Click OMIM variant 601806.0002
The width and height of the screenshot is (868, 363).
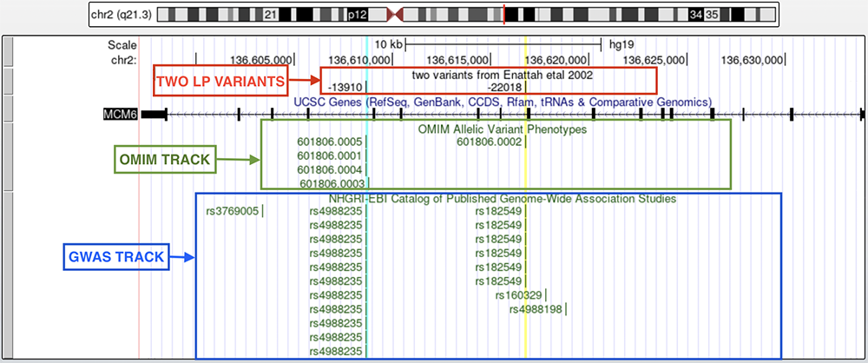[489, 142]
